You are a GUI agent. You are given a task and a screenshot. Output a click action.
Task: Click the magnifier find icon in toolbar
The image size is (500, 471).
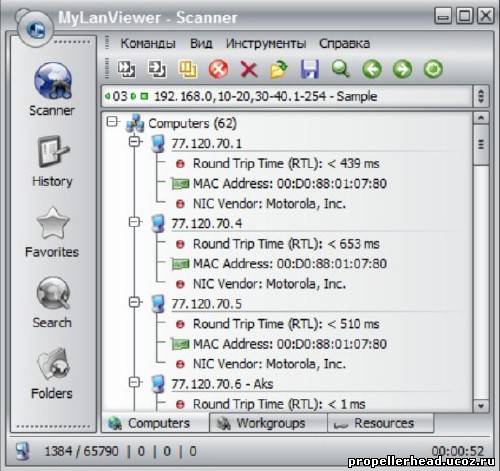point(341,69)
